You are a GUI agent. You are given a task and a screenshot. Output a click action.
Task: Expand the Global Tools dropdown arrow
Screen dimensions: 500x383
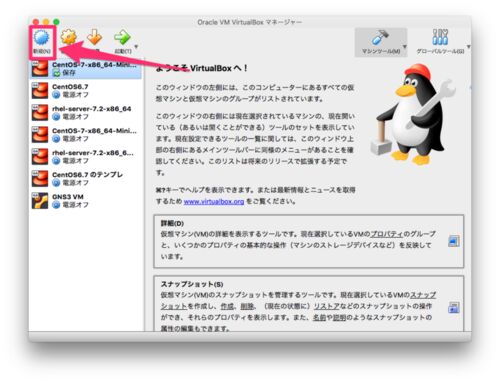[468, 47]
